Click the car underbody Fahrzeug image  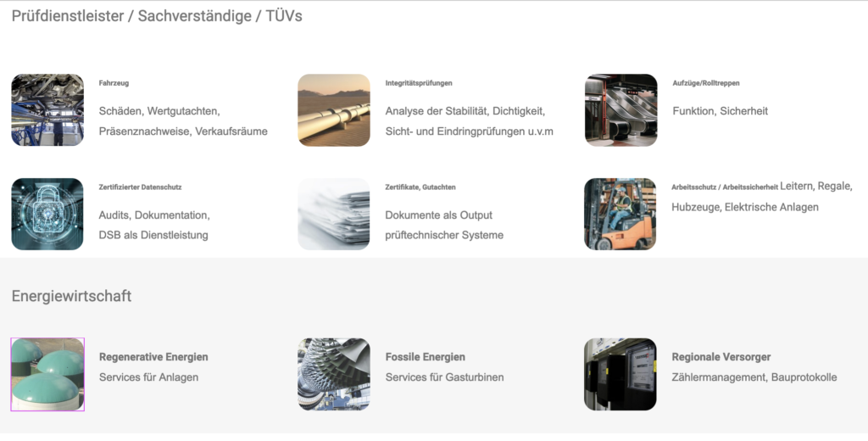(47, 109)
